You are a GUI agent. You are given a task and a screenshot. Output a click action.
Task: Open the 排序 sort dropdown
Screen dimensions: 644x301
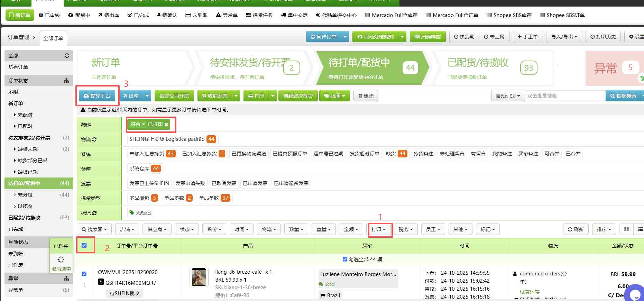604,229
